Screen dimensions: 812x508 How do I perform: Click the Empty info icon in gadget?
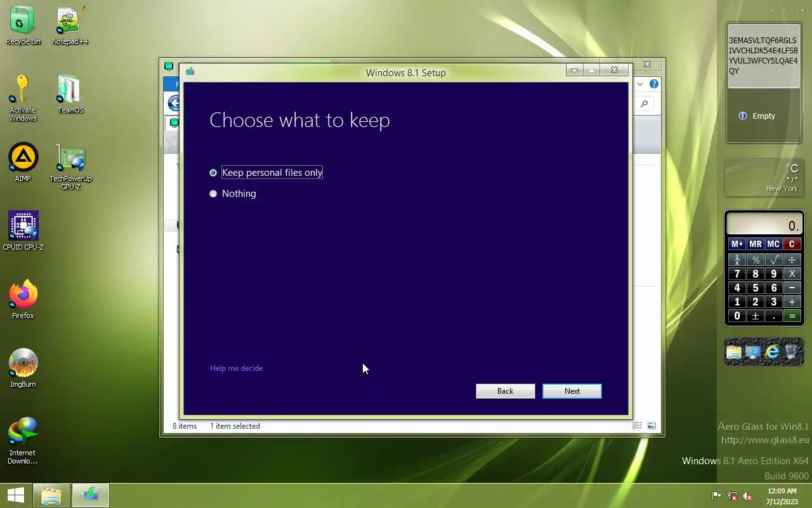pyautogui.click(x=743, y=116)
